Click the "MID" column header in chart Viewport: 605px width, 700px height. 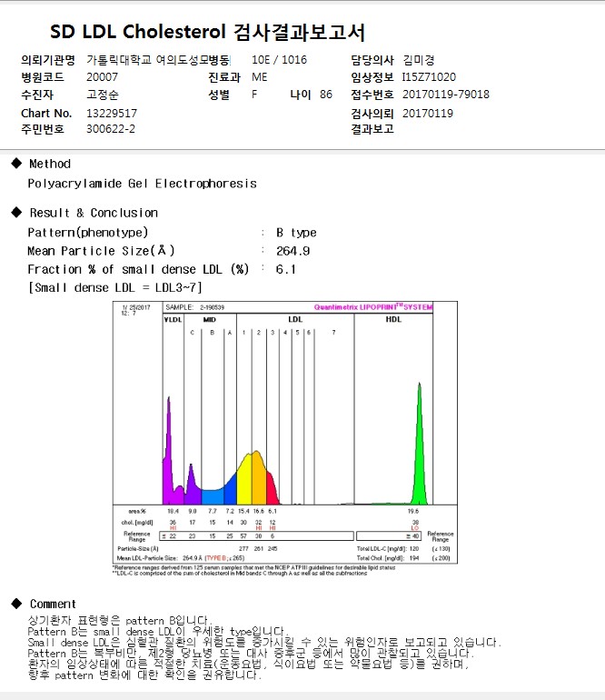210,320
